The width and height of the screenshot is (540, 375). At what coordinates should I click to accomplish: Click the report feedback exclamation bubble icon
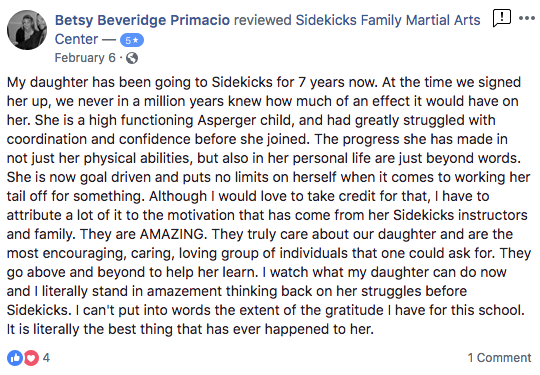point(501,18)
